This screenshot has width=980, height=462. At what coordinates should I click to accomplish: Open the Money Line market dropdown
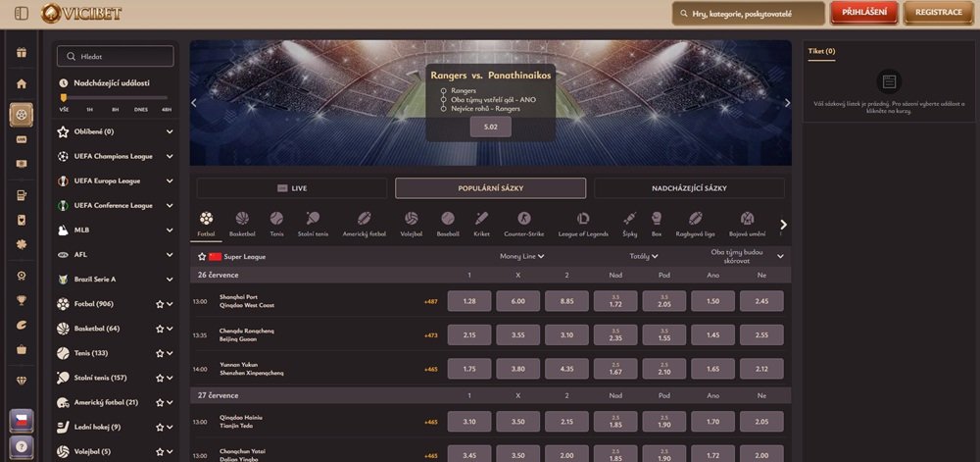coord(521,256)
